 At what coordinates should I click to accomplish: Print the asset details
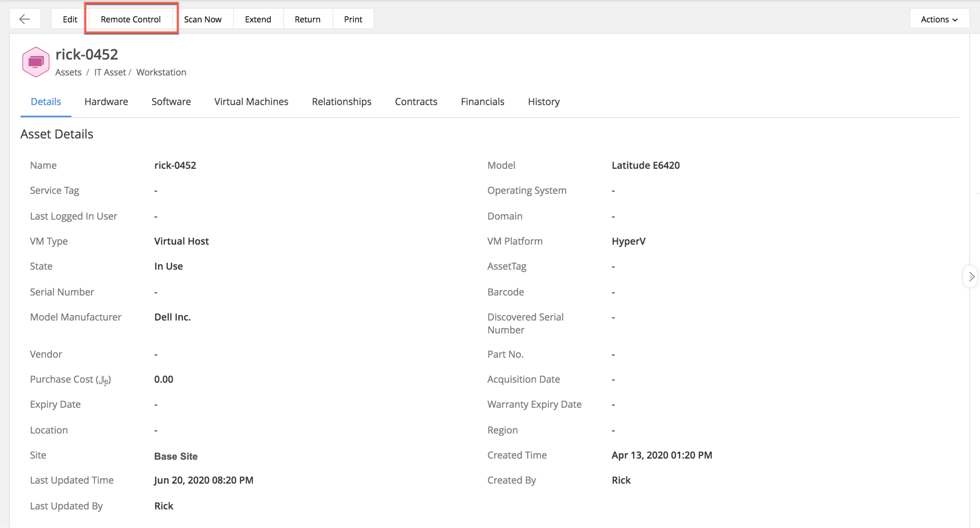tap(353, 19)
